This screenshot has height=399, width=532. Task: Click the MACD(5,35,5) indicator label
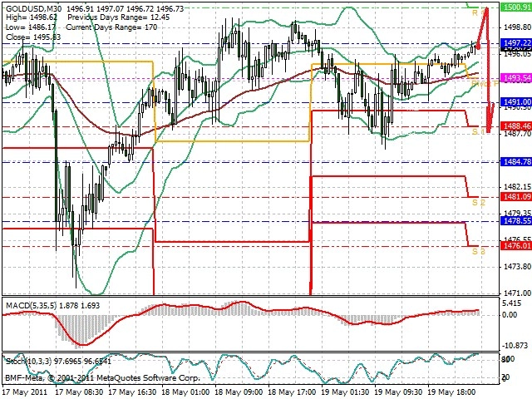pos(31,306)
